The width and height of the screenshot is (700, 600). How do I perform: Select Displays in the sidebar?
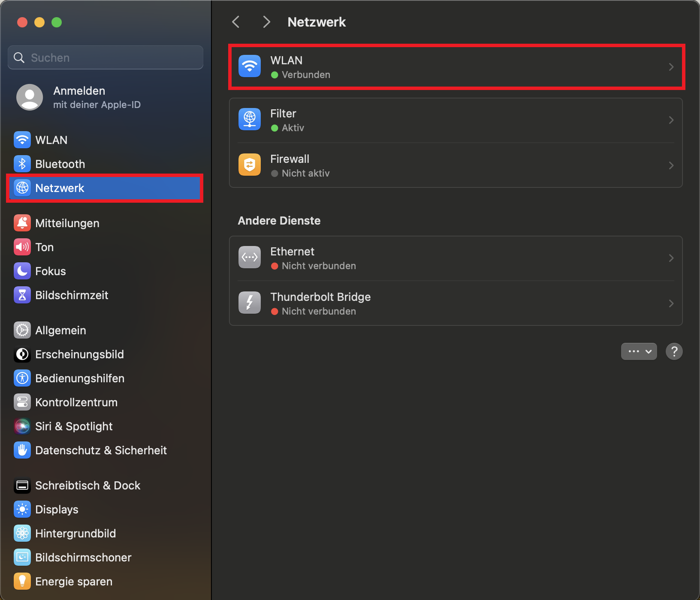[x=57, y=509]
